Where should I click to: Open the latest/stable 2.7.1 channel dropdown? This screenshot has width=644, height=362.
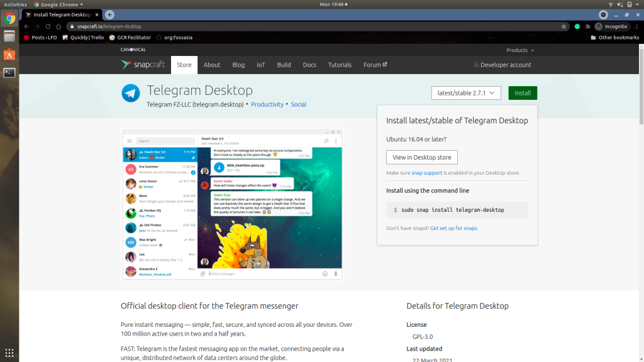(466, 93)
